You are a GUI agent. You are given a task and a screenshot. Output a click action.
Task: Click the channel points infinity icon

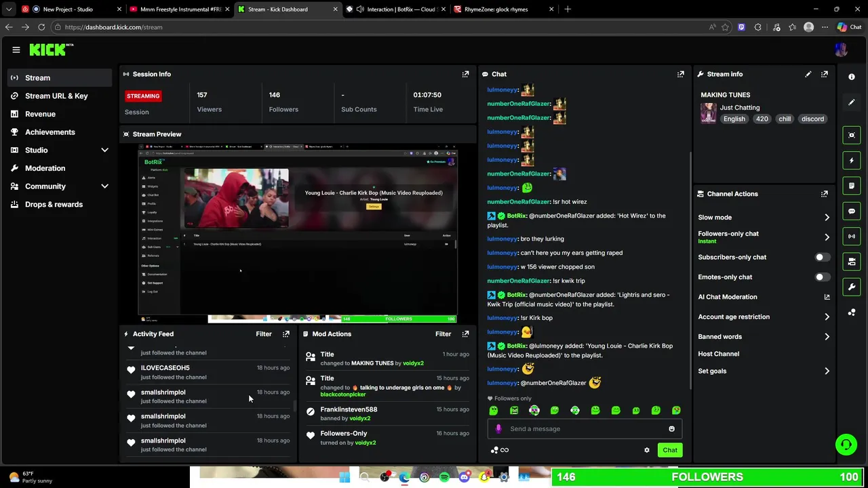[x=499, y=450]
